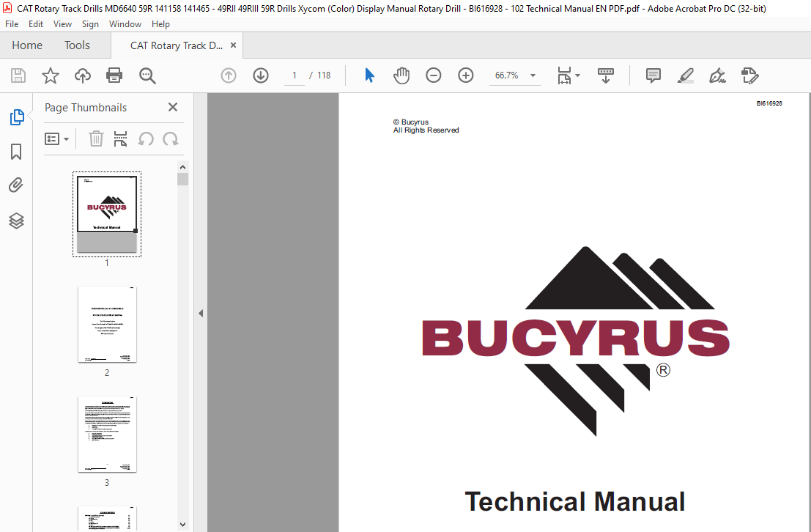Open the Bookmarks panel icon
Screen dimensions: 811x532
click(16, 152)
